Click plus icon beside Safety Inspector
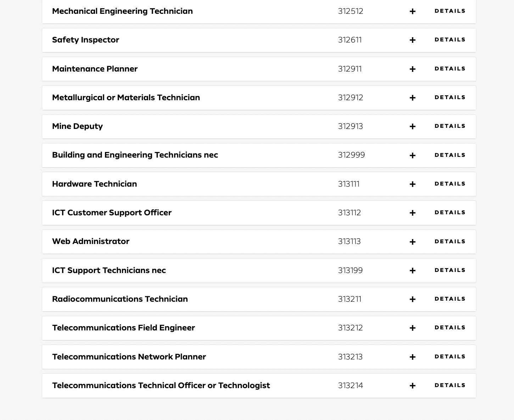514x420 pixels. pyautogui.click(x=412, y=40)
